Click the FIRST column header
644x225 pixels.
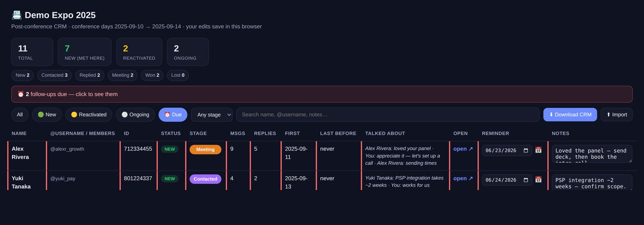[x=292, y=133]
